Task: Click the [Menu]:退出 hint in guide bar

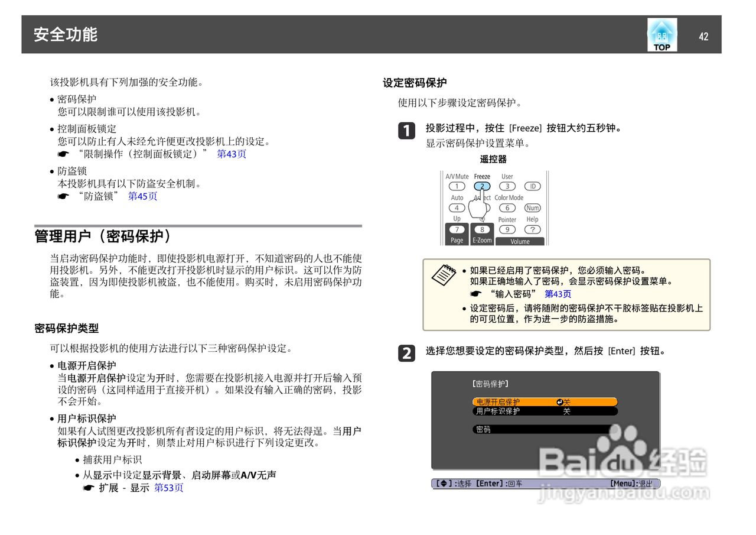Action: [x=631, y=484]
